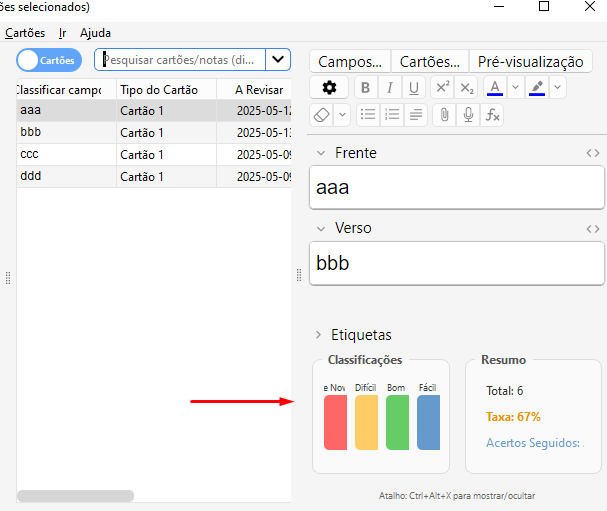This screenshot has height=511, width=607.
Task: Open the equations fx menu
Action: (492, 115)
